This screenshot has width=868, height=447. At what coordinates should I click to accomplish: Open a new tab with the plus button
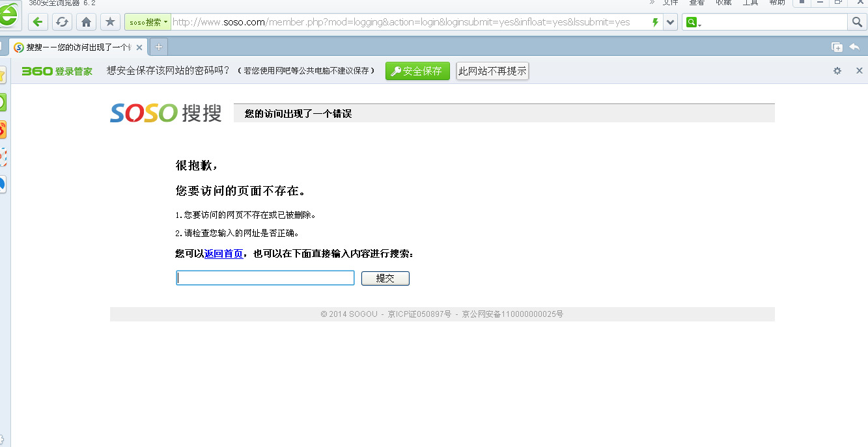click(158, 47)
